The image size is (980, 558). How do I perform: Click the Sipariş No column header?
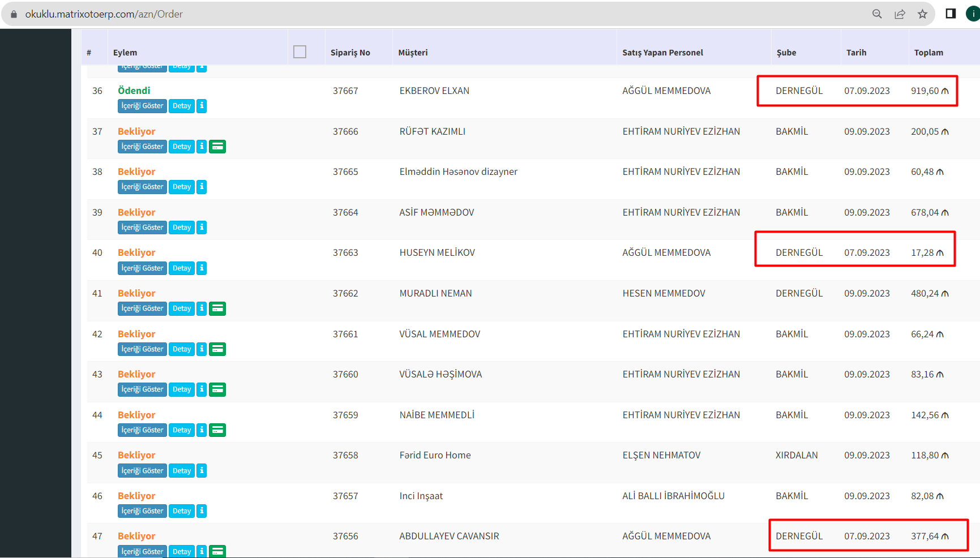tap(350, 53)
